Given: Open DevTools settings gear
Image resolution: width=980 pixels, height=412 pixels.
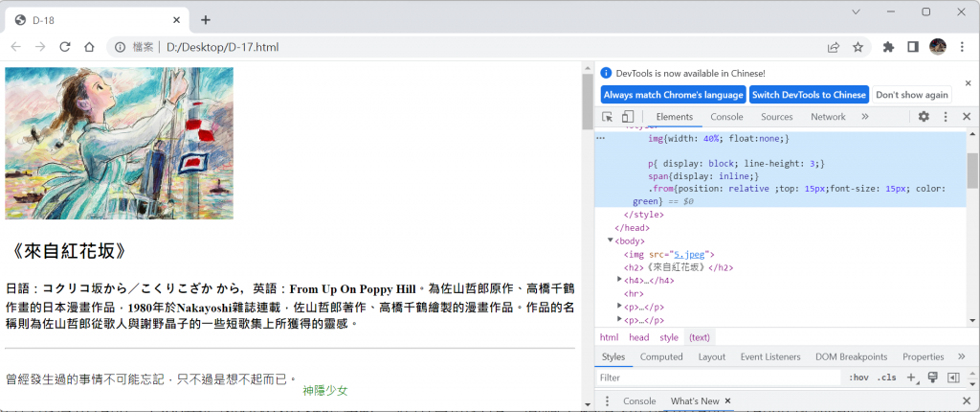Looking at the screenshot, I should click(x=924, y=117).
